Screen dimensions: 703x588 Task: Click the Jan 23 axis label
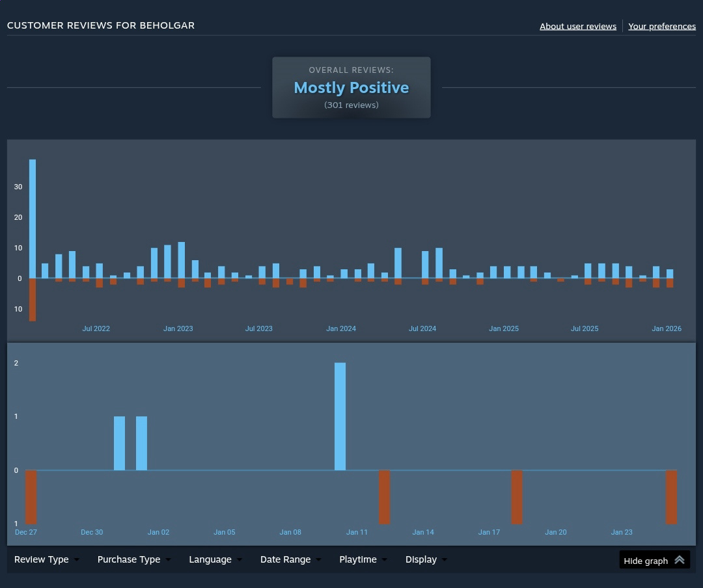[622, 532]
